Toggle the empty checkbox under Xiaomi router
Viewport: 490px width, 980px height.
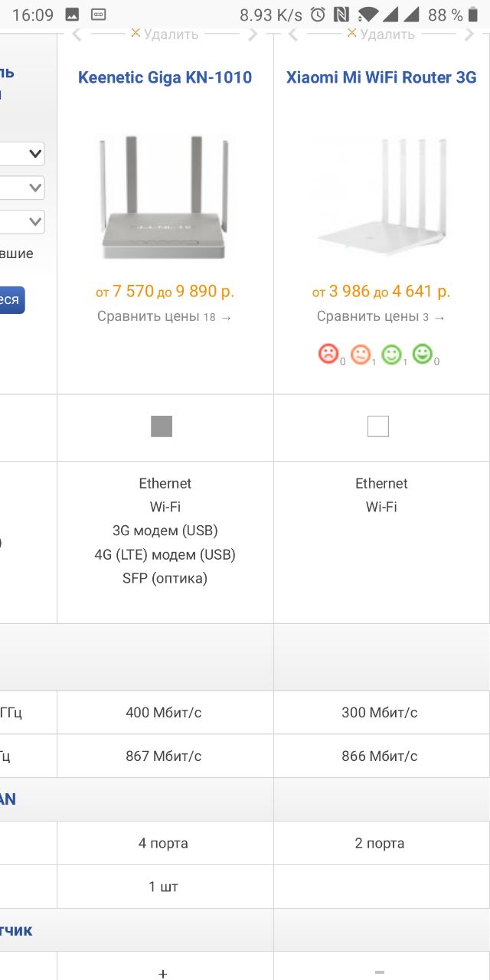click(378, 426)
